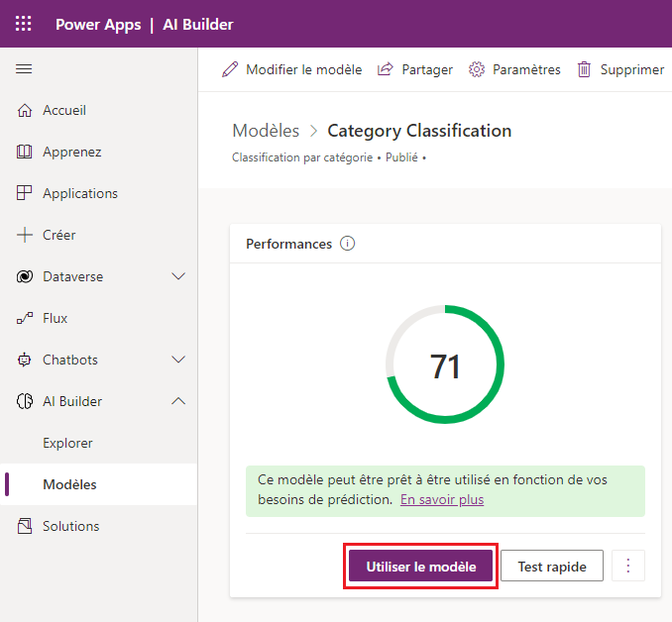Viewport: 672px width, 622px height.
Task: Click the AI Builder brain icon
Action: coord(25,401)
